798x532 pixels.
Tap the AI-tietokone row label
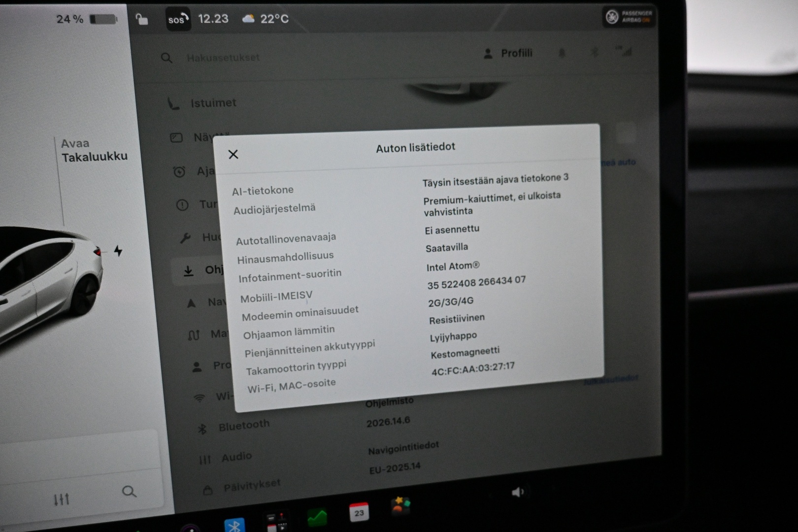[x=263, y=190]
